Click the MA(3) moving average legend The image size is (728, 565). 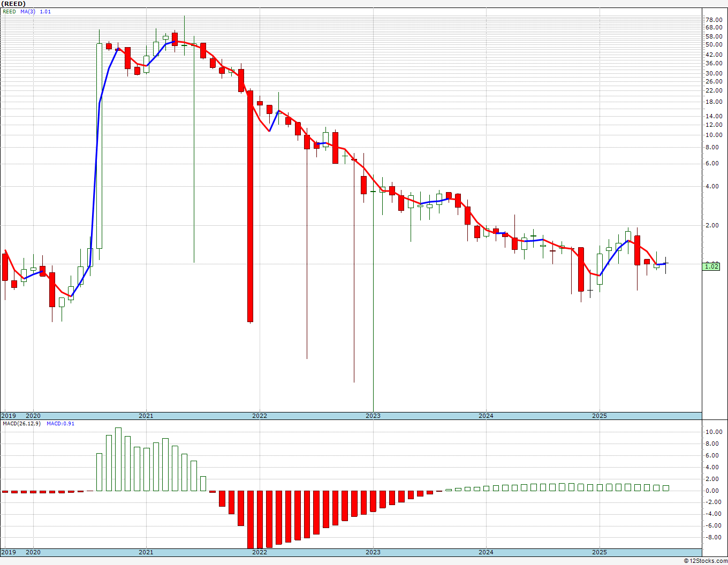[x=28, y=11]
